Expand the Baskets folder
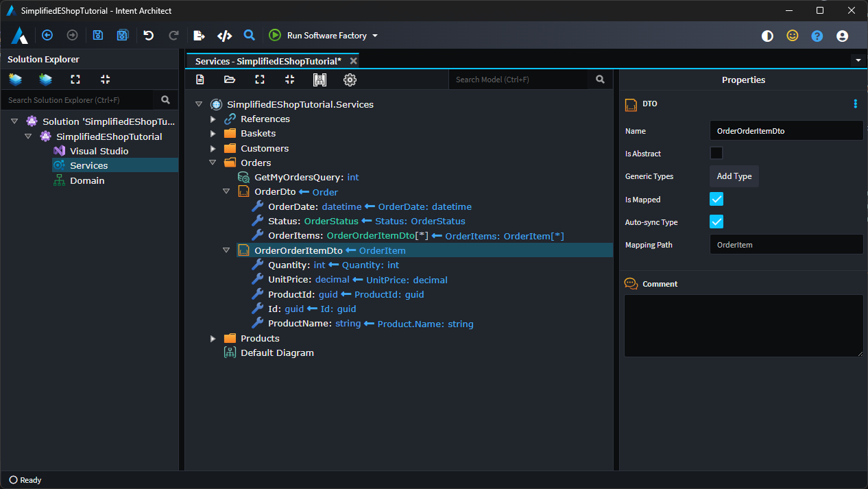Screen dimensions: 868x489 pos(213,134)
